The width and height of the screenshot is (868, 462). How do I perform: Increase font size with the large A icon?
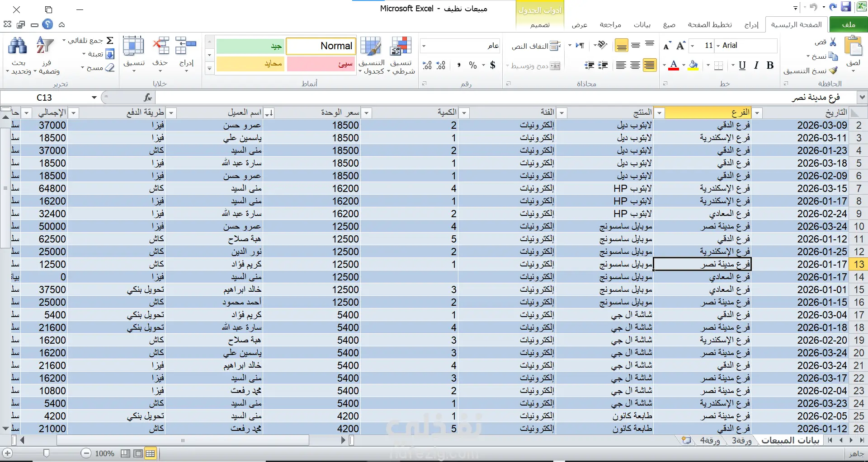point(681,45)
